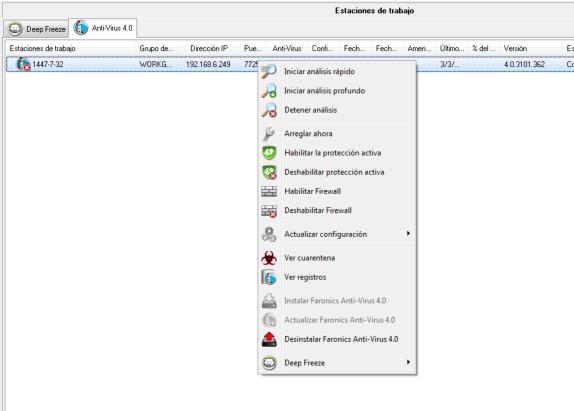Click the polar bear icon in context menu

tap(269, 363)
